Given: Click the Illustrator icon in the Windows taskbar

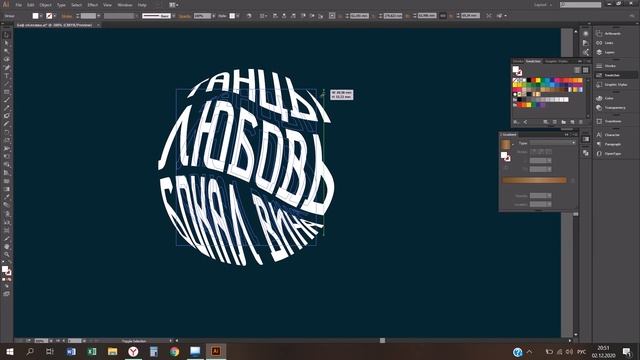Looking at the screenshot, I should 216,351.
